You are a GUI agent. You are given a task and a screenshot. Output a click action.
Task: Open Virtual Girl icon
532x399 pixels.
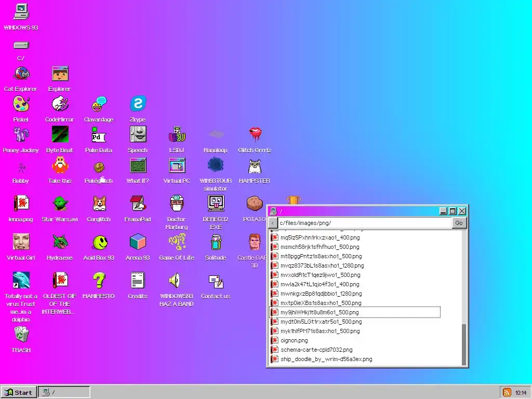tap(21, 242)
